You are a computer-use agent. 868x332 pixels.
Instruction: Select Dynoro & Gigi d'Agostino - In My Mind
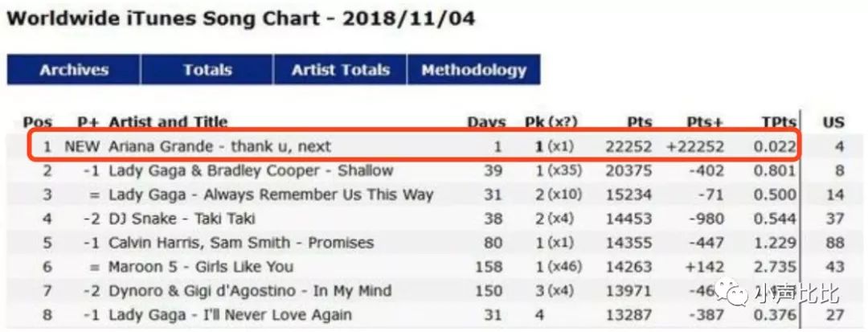[x=250, y=291]
